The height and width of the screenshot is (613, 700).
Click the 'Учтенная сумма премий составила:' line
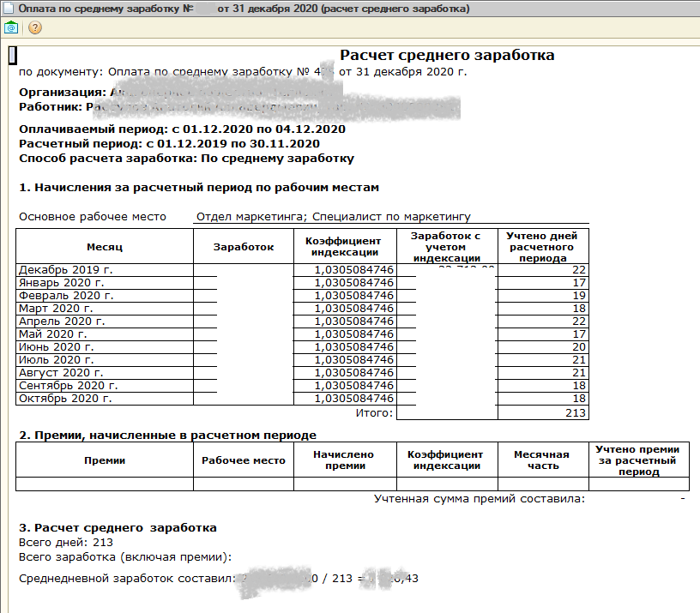(480, 499)
